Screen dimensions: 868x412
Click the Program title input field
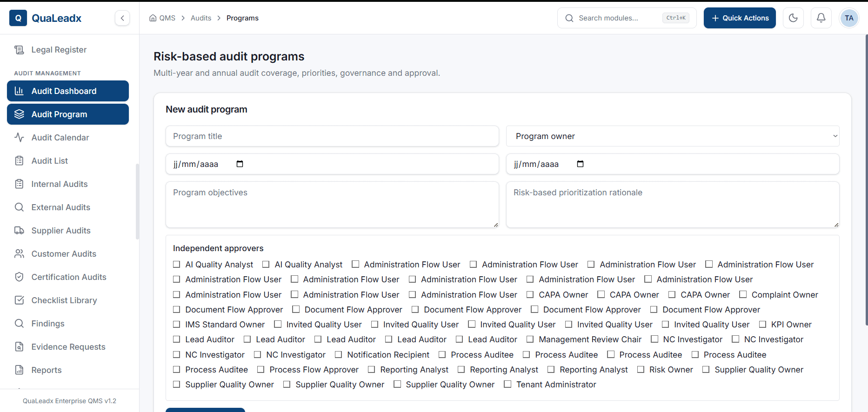tap(332, 136)
